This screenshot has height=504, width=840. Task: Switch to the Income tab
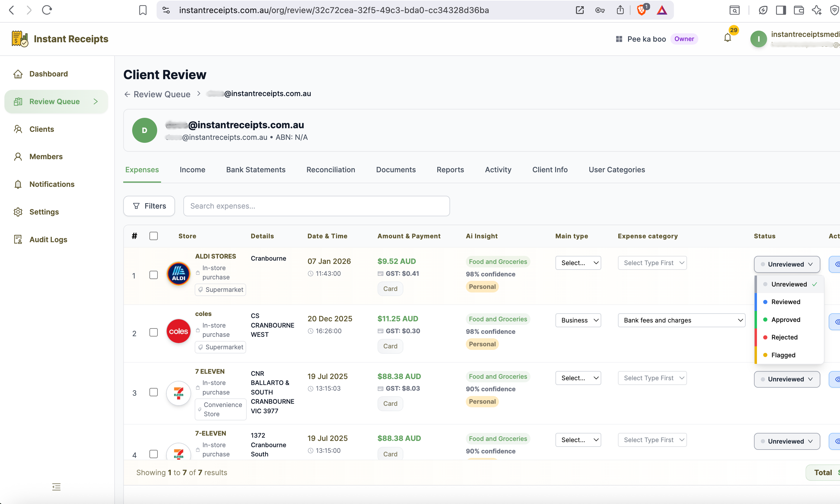pos(192,170)
